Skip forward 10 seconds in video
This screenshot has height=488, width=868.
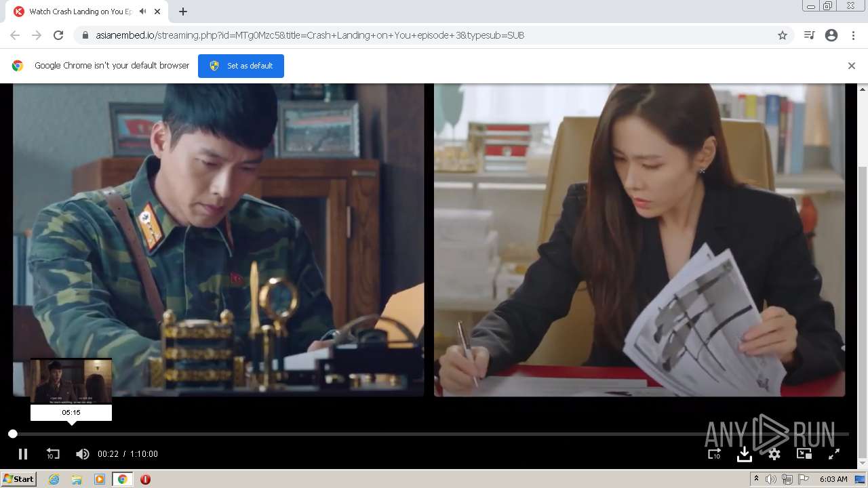coord(714,454)
